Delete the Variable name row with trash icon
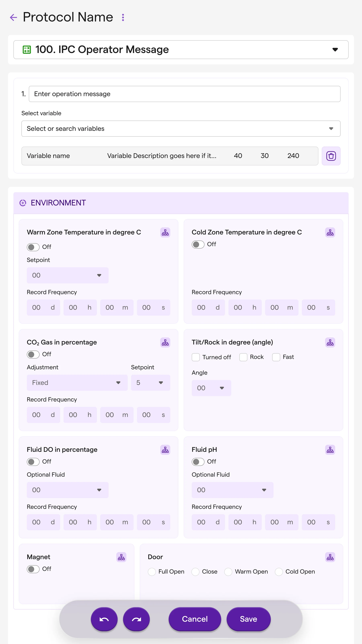This screenshot has height=644, width=362. coord(331,156)
